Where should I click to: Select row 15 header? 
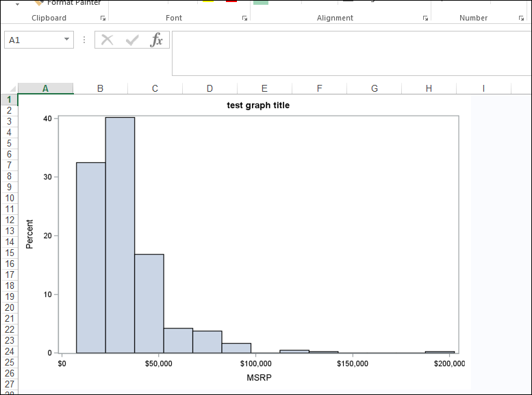point(9,253)
